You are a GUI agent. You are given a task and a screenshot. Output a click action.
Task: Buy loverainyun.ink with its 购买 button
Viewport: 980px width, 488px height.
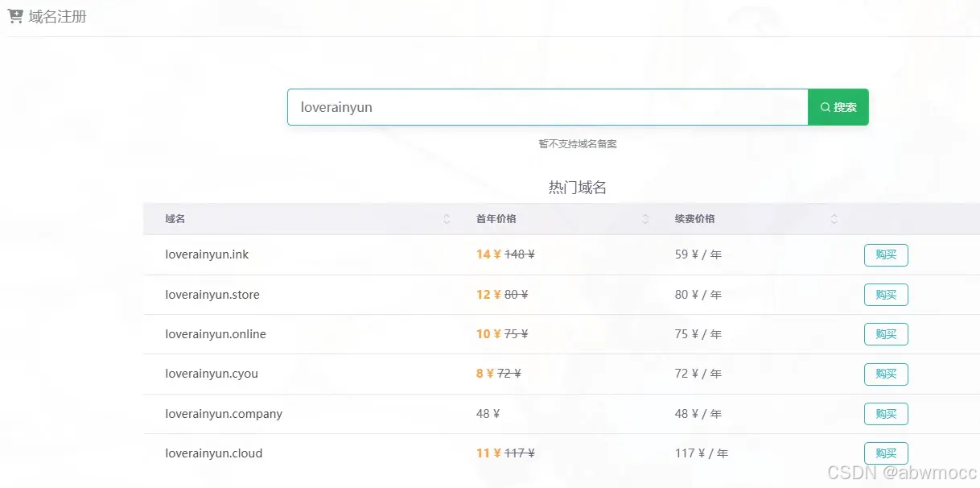[886, 255]
